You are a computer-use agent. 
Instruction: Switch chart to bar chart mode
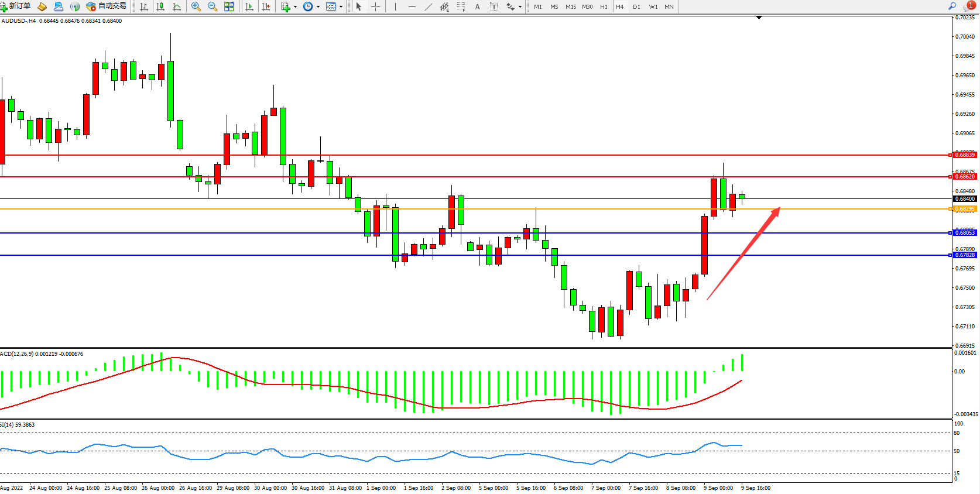click(143, 6)
